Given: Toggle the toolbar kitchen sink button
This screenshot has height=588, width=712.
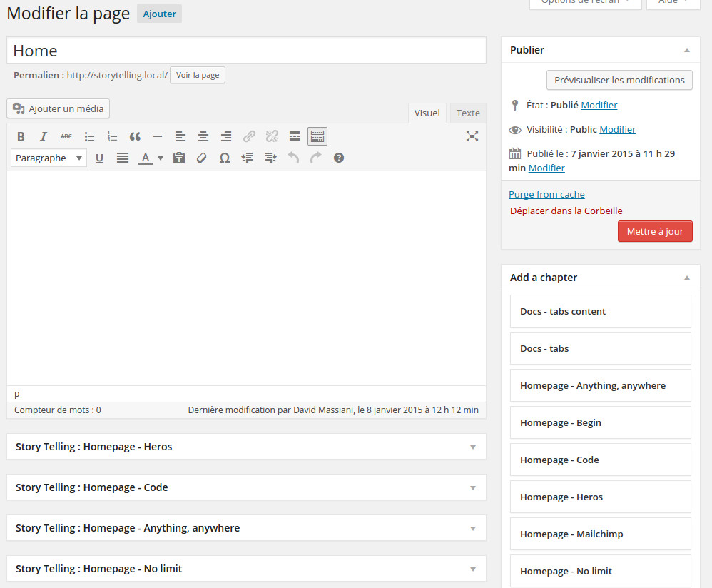Looking at the screenshot, I should (x=317, y=136).
